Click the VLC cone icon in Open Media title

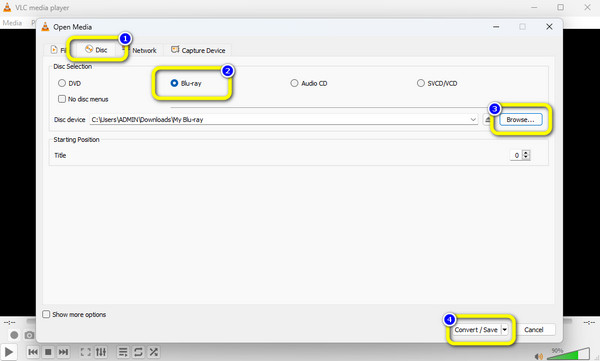click(x=45, y=26)
